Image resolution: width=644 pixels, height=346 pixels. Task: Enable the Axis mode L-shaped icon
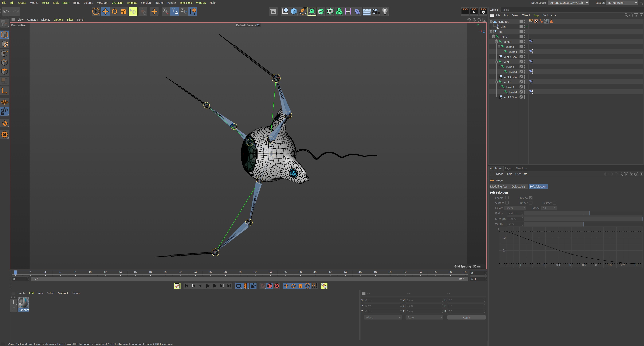point(5,90)
